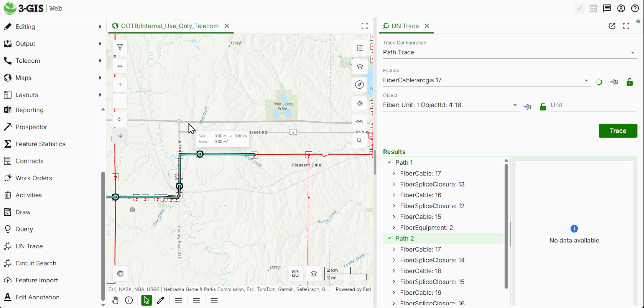Click the compass orientation icon
The image size is (644, 308).
click(359, 84)
